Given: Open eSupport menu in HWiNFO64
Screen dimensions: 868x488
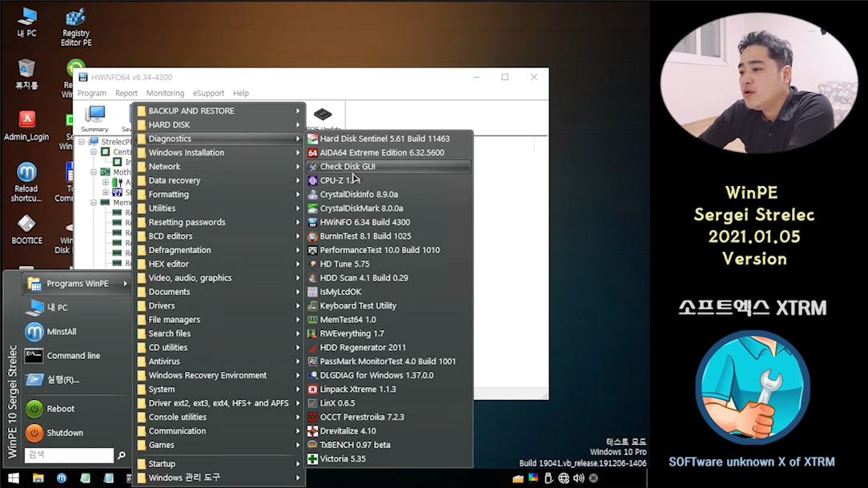Looking at the screenshot, I should click(x=208, y=93).
